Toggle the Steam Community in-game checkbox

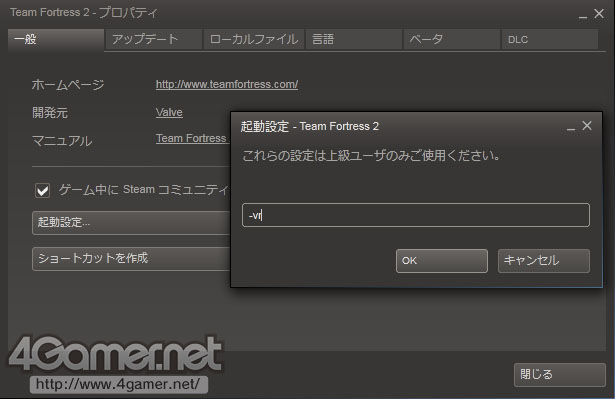tap(42, 191)
